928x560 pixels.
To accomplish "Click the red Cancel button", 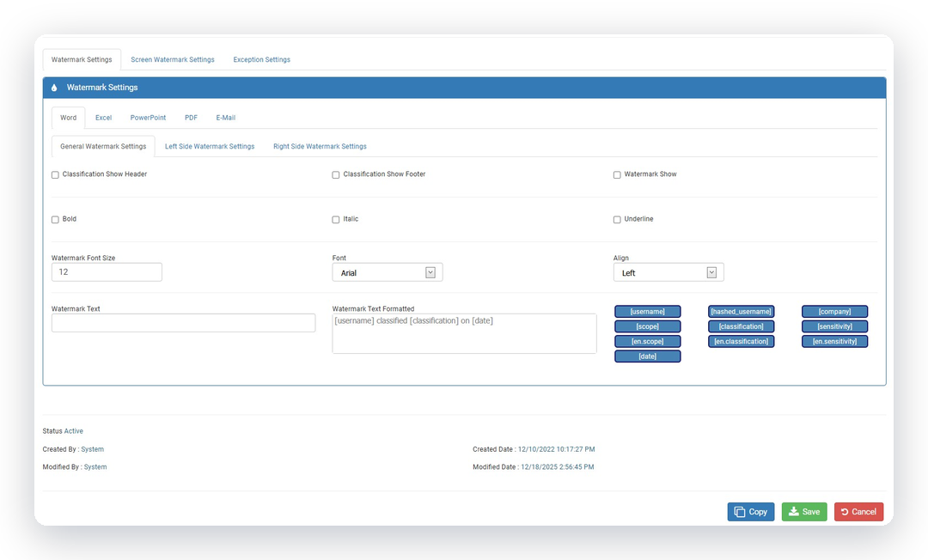I will [858, 512].
